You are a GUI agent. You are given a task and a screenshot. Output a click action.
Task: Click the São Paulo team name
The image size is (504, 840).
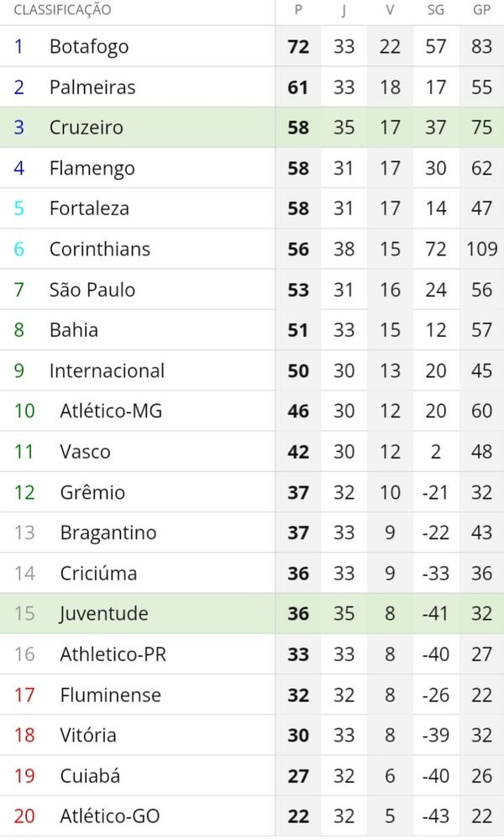[92, 289]
